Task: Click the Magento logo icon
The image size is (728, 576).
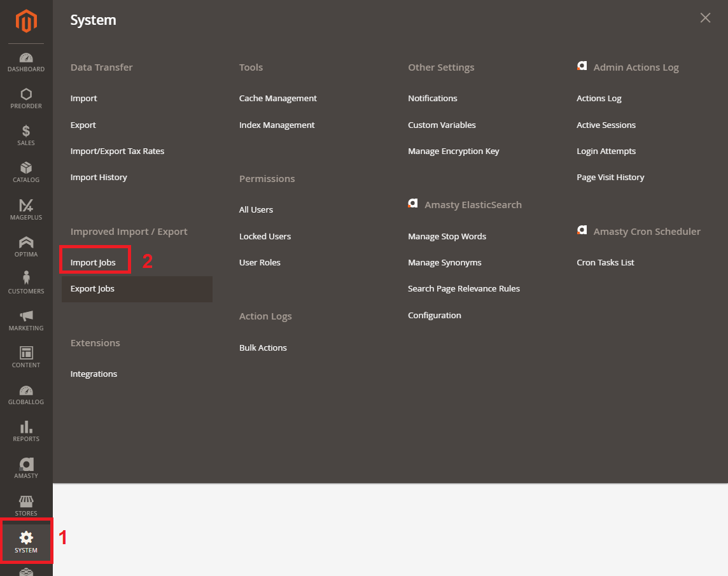Action: tap(26, 21)
